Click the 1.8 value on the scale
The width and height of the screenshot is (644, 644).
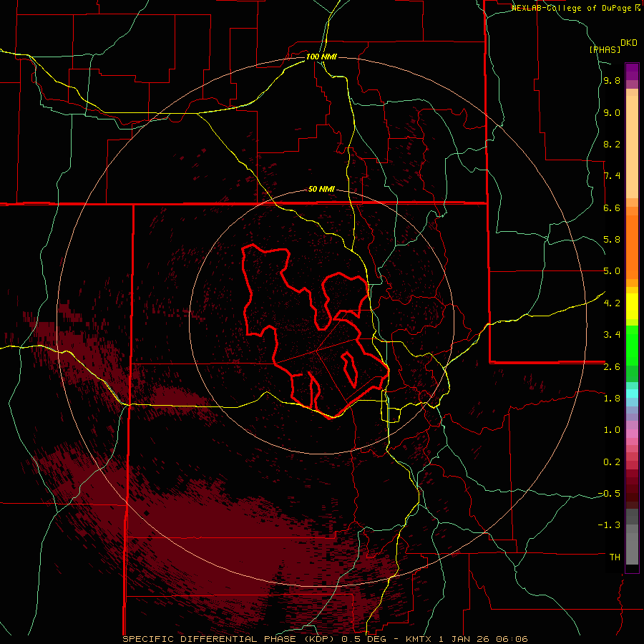[612, 398]
